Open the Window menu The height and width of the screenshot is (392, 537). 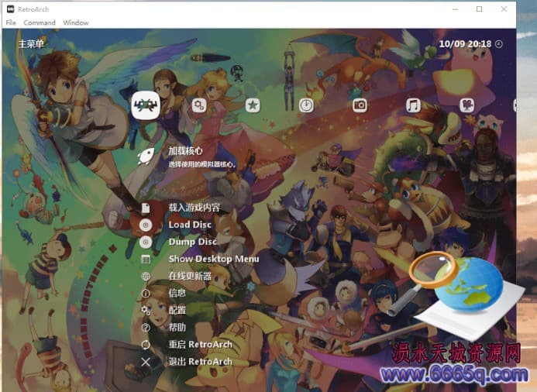coord(76,22)
